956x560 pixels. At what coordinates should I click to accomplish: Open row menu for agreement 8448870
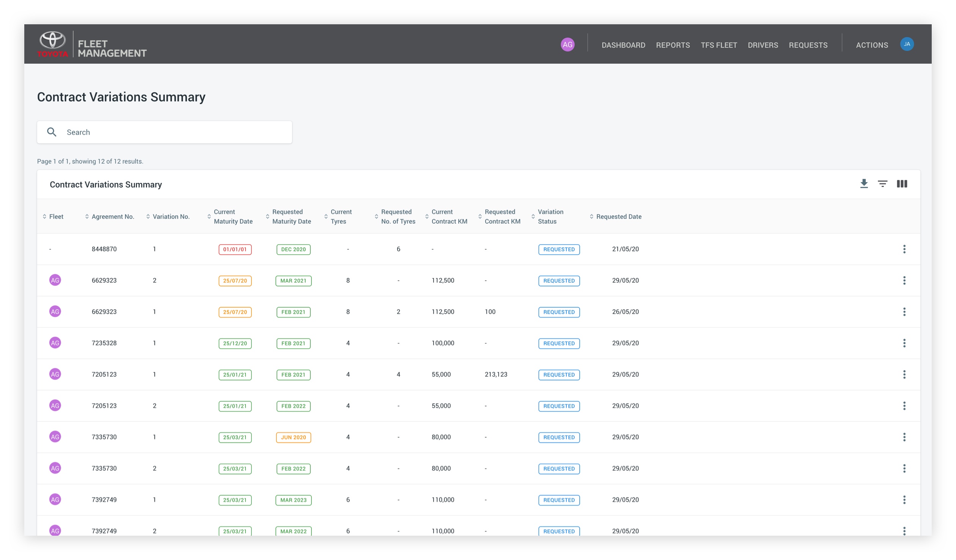tap(904, 249)
